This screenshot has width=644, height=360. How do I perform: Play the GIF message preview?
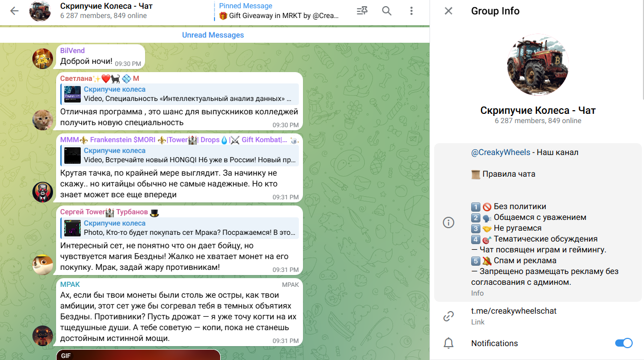[138, 355]
